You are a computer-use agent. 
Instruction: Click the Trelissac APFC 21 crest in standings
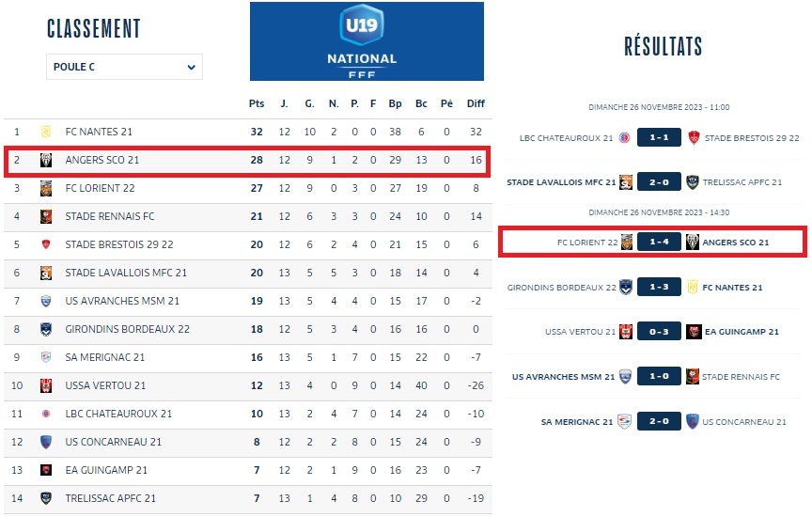(45, 498)
